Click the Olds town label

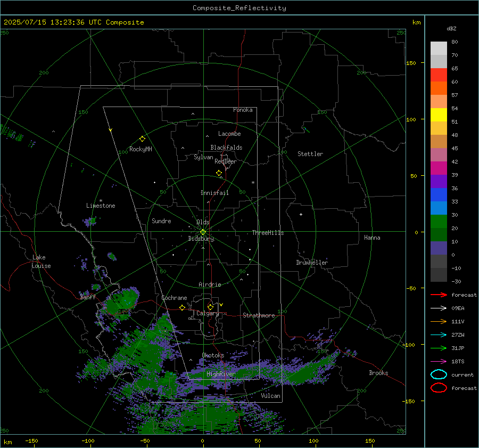pyautogui.click(x=203, y=222)
